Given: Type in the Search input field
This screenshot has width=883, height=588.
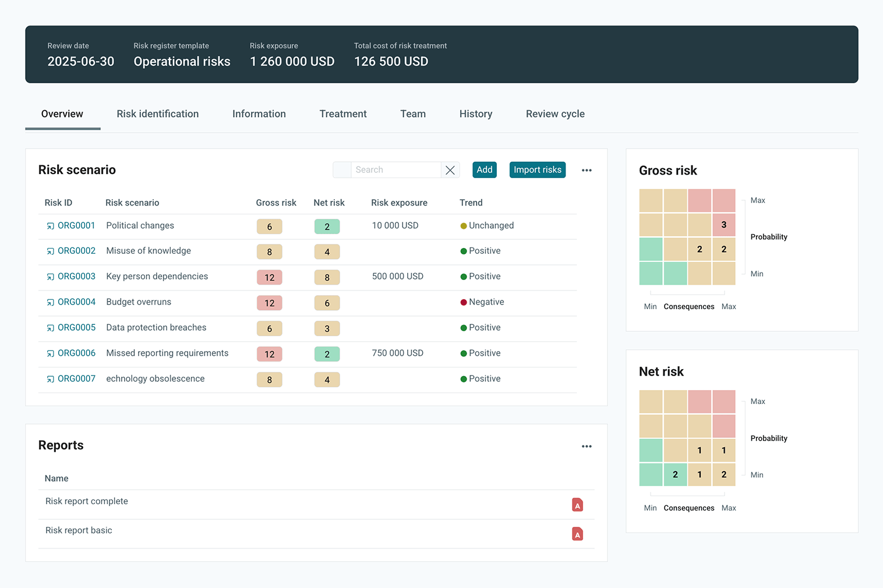Looking at the screenshot, I should pyautogui.click(x=396, y=170).
